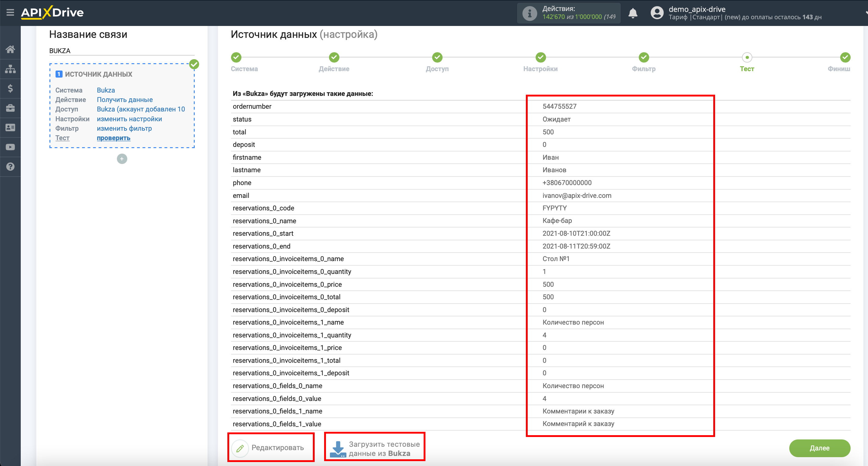This screenshot has height=466, width=868.
Task: Select reservation name Кафе-бар
Action: [x=557, y=221]
